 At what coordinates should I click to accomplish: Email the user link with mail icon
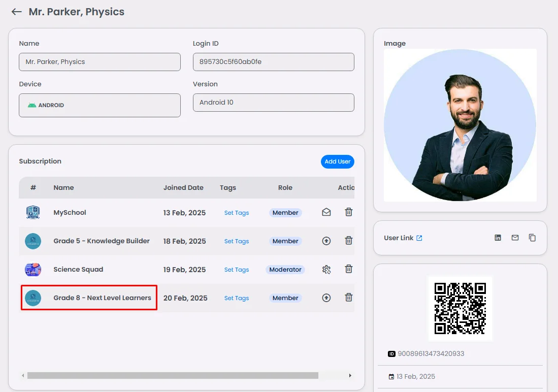pos(515,238)
